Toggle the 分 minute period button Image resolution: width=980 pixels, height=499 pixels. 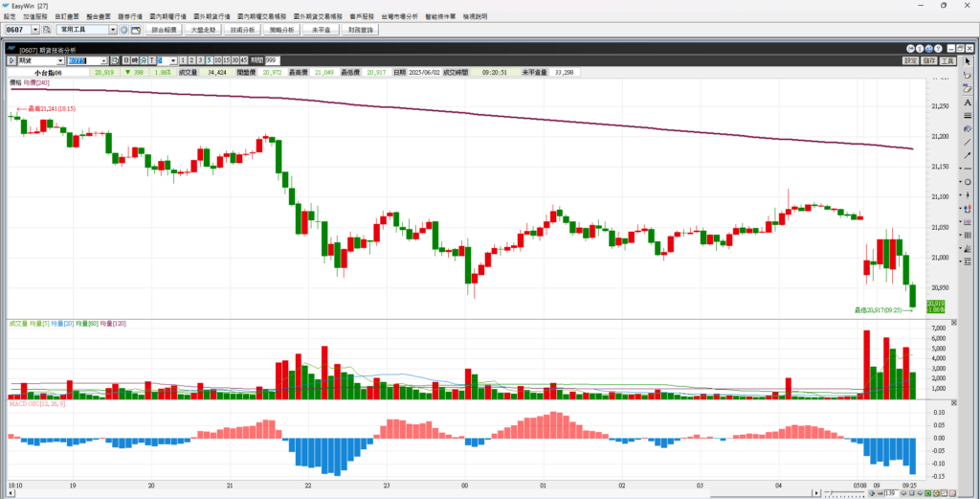pos(144,60)
